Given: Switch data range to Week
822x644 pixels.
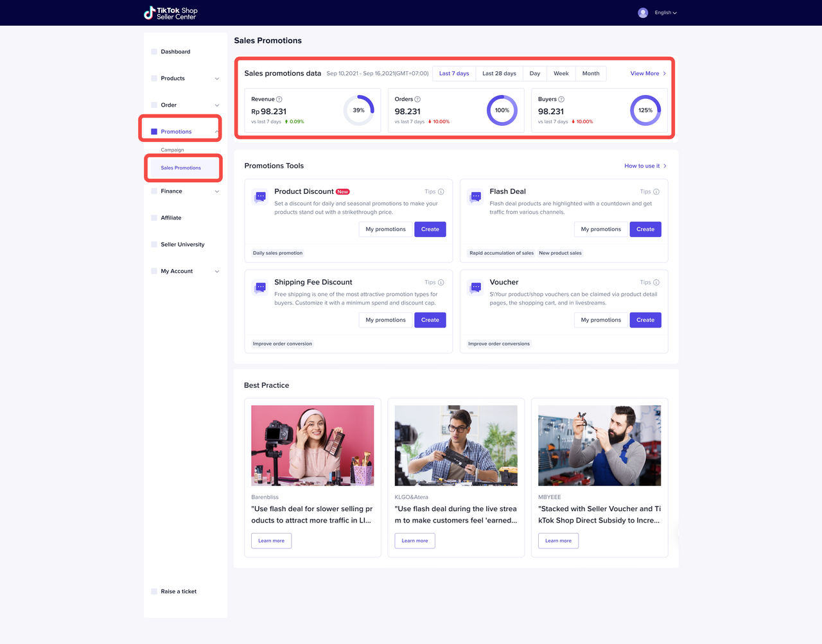Looking at the screenshot, I should (x=561, y=74).
